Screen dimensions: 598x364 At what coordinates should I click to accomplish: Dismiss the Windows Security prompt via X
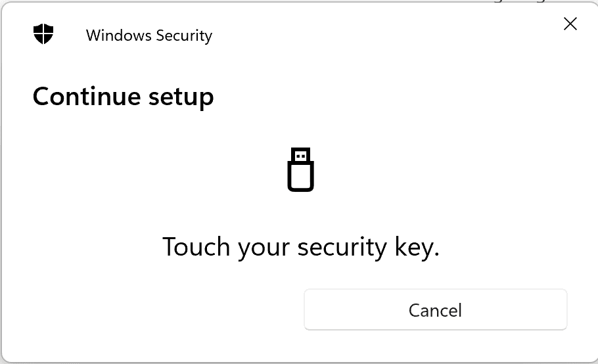coord(570,24)
